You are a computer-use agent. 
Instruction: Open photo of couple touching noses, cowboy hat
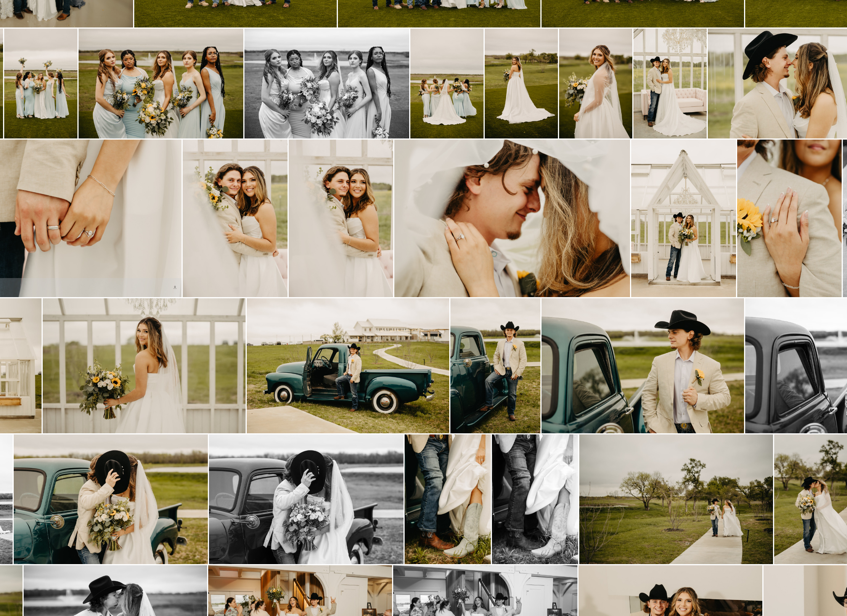tap(777, 84)
